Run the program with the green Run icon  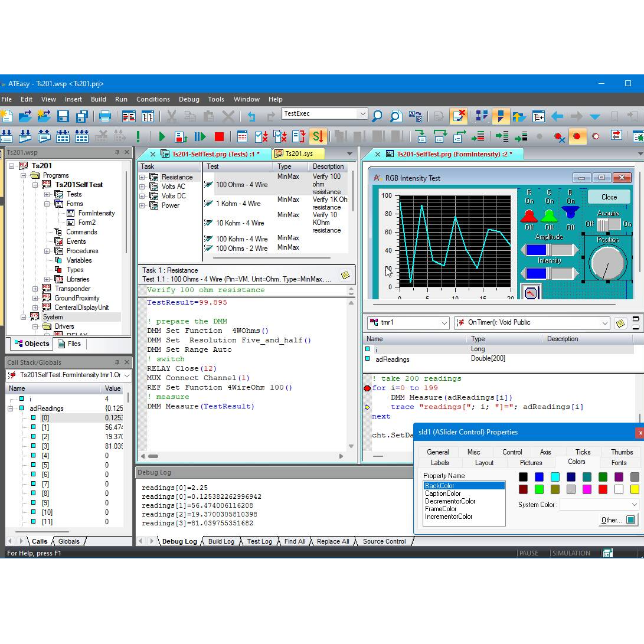162,135
